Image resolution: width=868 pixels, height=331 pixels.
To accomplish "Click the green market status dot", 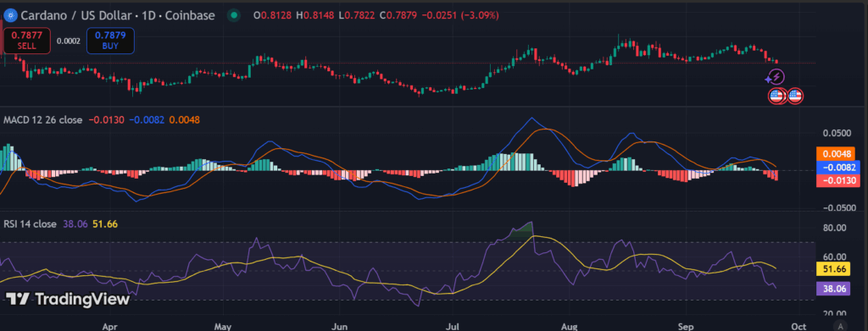I will click(235, 15).
